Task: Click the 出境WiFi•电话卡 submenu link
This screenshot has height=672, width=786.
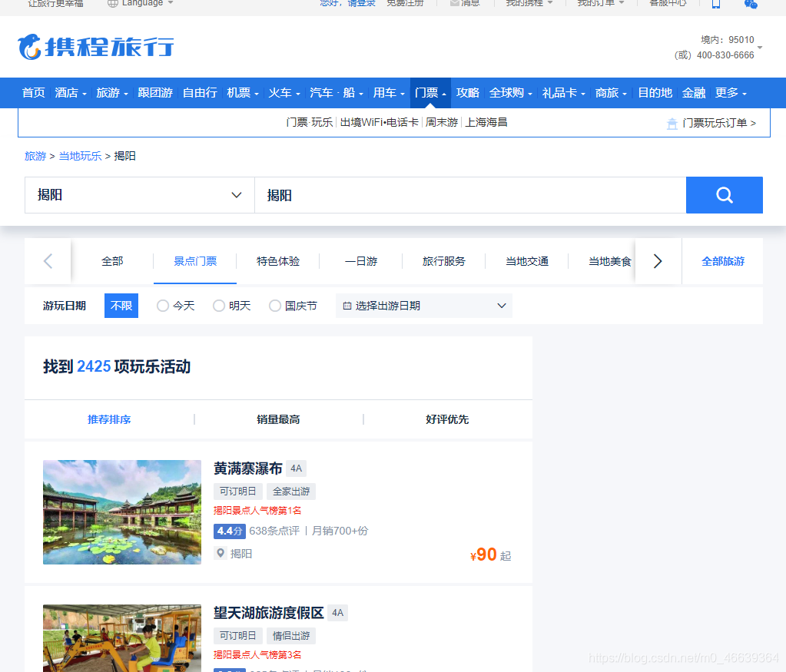Action: click(380, 122)
